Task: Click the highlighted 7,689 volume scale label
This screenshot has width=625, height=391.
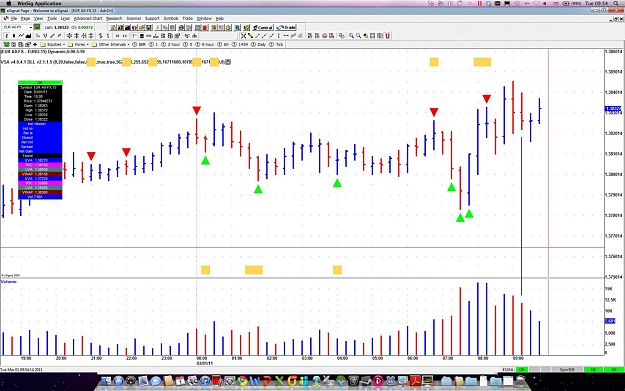Action: click(x=610, y=321)
